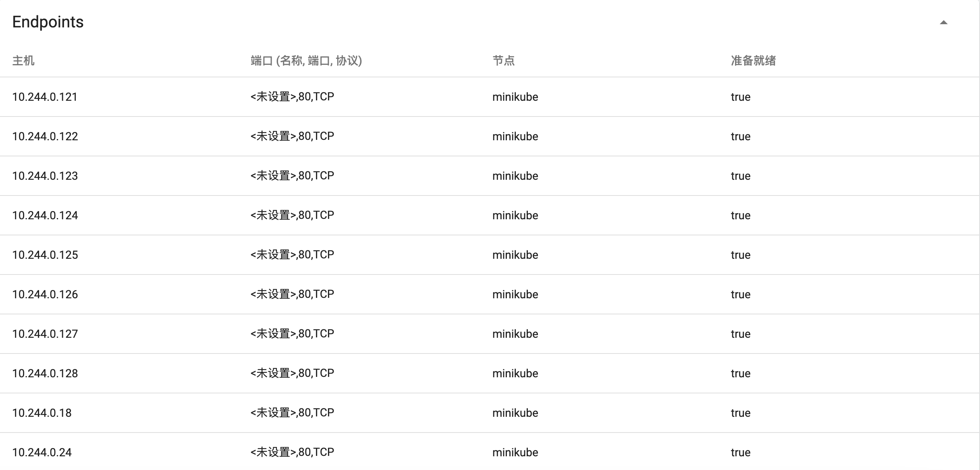The height and width of the screenshot is (470, 980).
Task: Select endpoint host 10.244.0.122
Action: [45, 136]
